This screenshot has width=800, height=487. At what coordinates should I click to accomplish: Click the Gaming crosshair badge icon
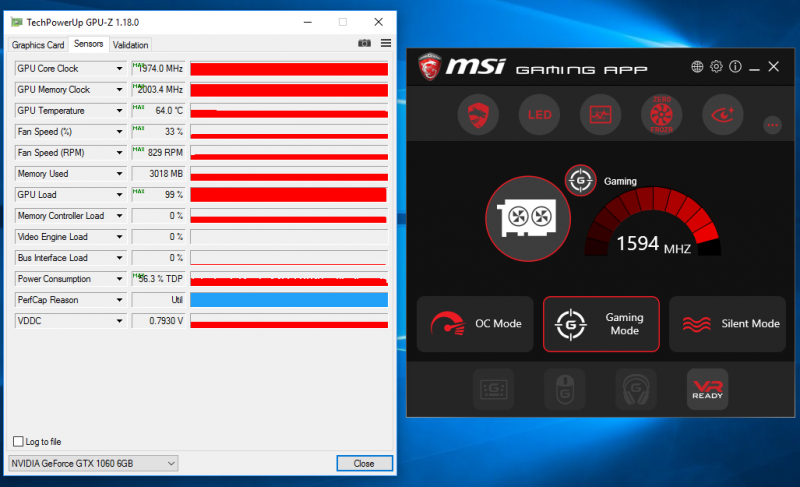(581, 180)
